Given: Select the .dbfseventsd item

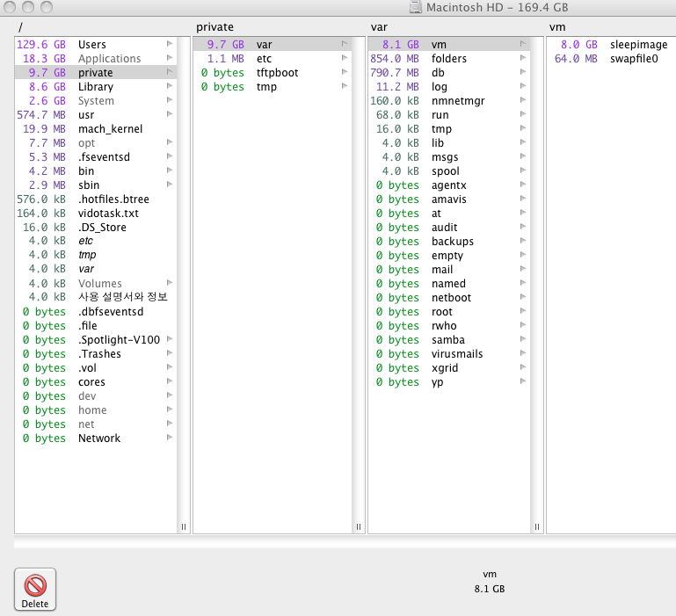Looking at the screenshot, I should [x=96, y=312].
